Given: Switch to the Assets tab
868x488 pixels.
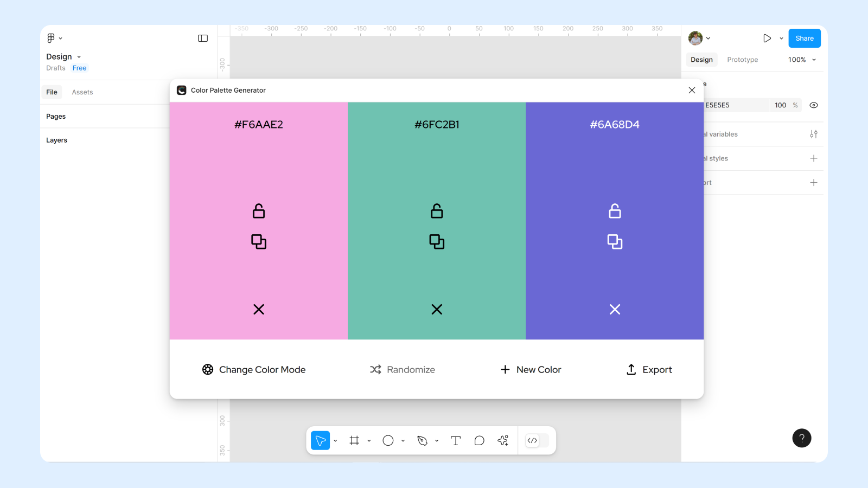Looking at the screenshot, I should (82, 92).
